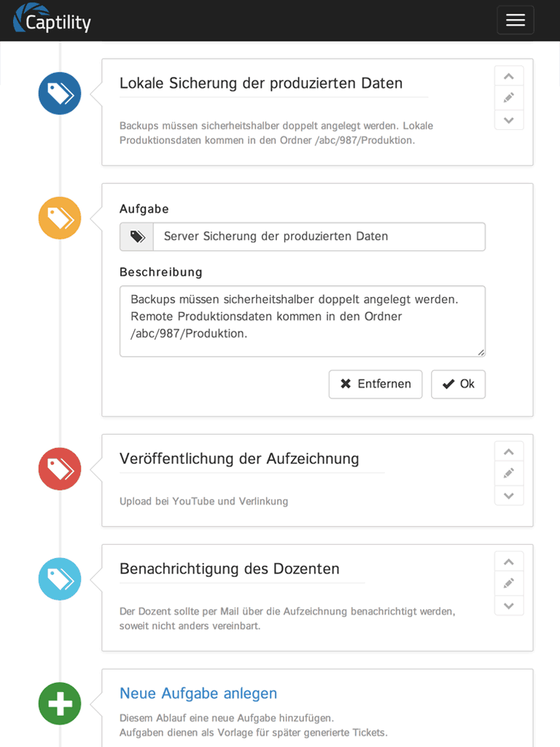
Task: Open the hamburger navigation menu
Action: (516, 20)
